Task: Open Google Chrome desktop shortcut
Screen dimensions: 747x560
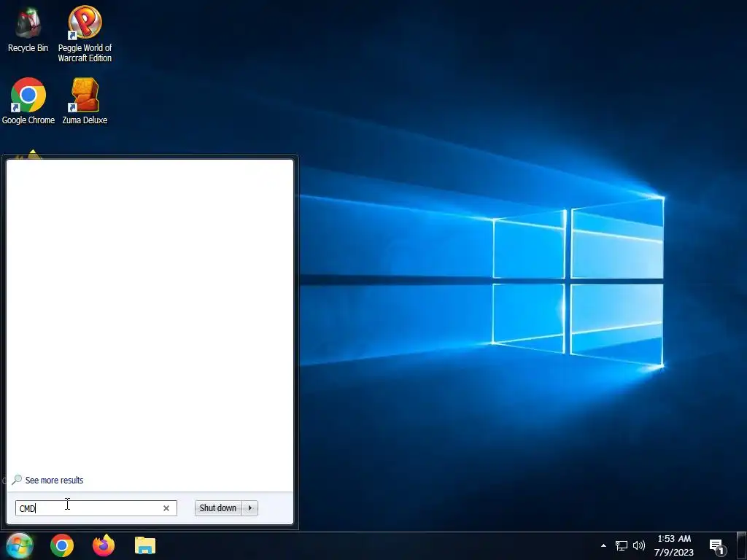Action: click(28, 101)
